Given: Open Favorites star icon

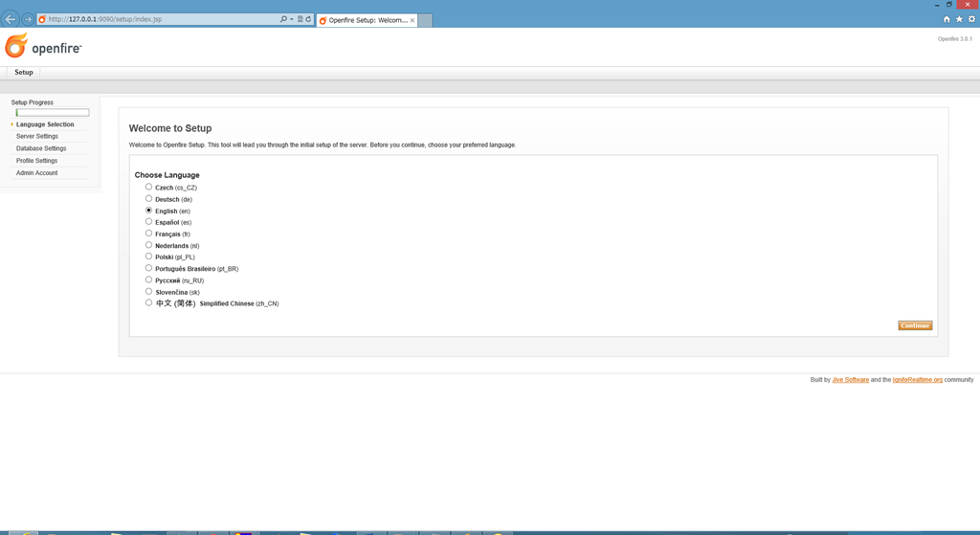Looking at the screenshot, I should [x=959, y=19].
